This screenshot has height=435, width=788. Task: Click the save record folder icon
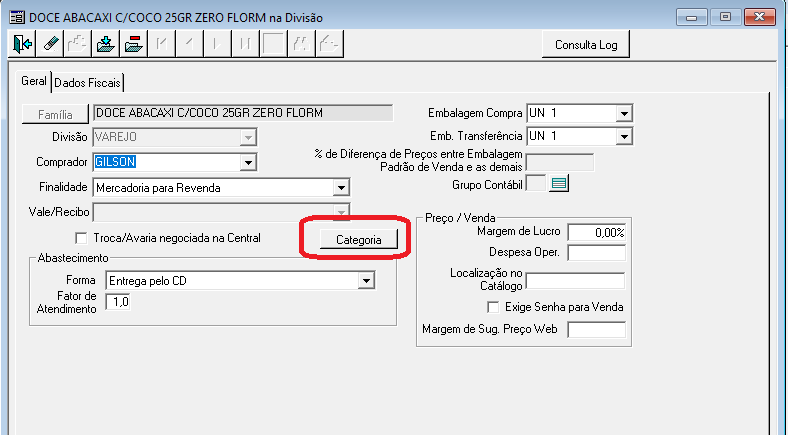[106, 44]
